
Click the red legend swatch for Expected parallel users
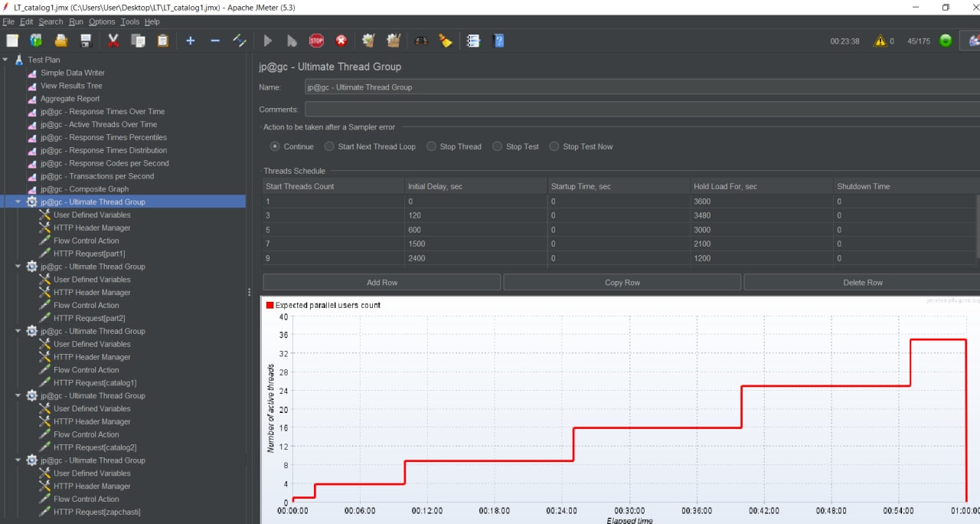click(269, 305)
